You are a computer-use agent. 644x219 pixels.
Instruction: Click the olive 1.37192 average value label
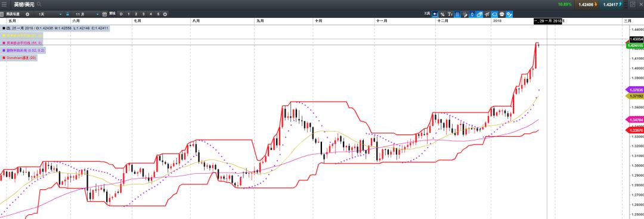(x=634, y=96)
